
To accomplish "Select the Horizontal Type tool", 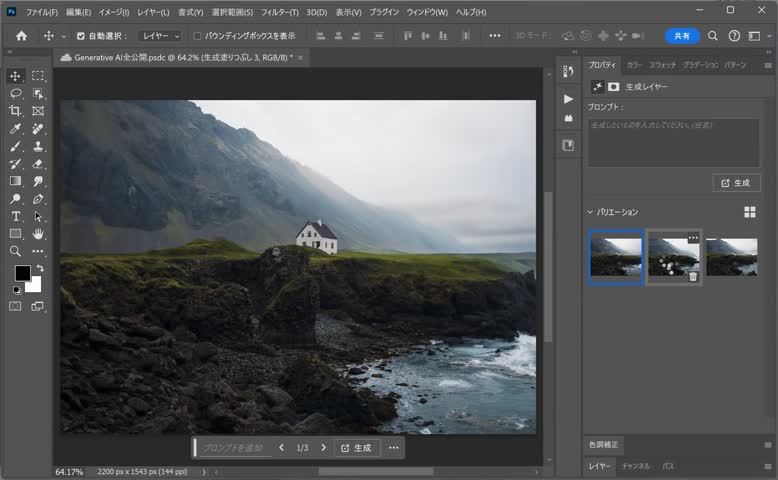I will pyautogui.click(x=15, y=216).
